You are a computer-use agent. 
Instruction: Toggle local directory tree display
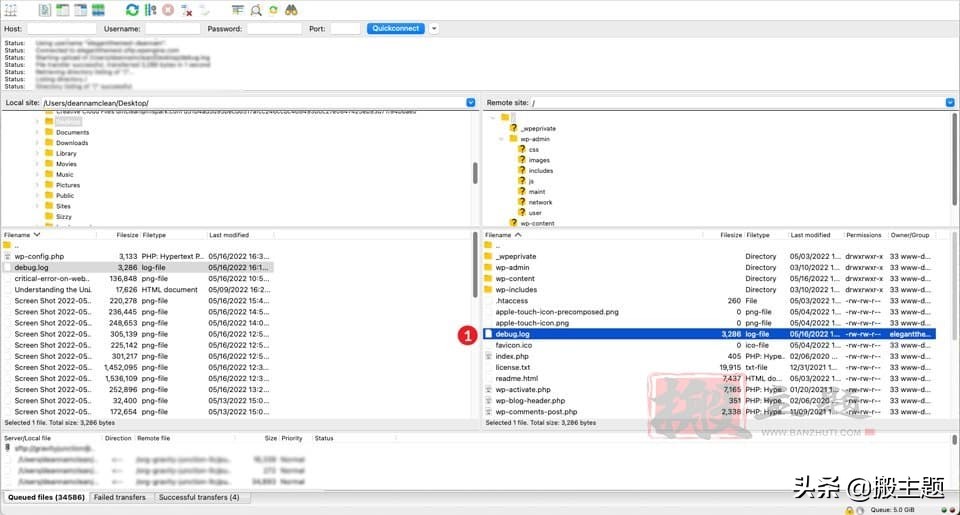(63, 10)
